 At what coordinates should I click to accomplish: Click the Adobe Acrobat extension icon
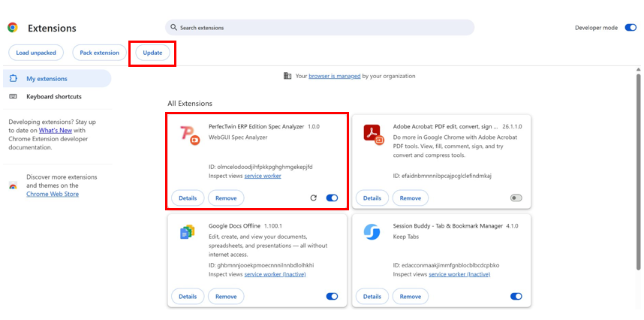[x=374, y=134]
